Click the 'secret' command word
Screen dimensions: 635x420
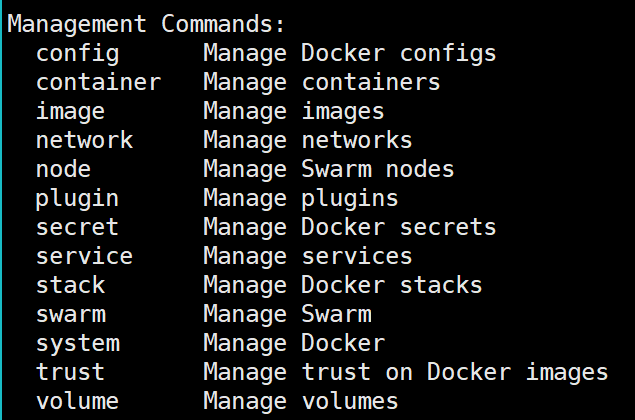pyautogui.click(x=77, y=227)
